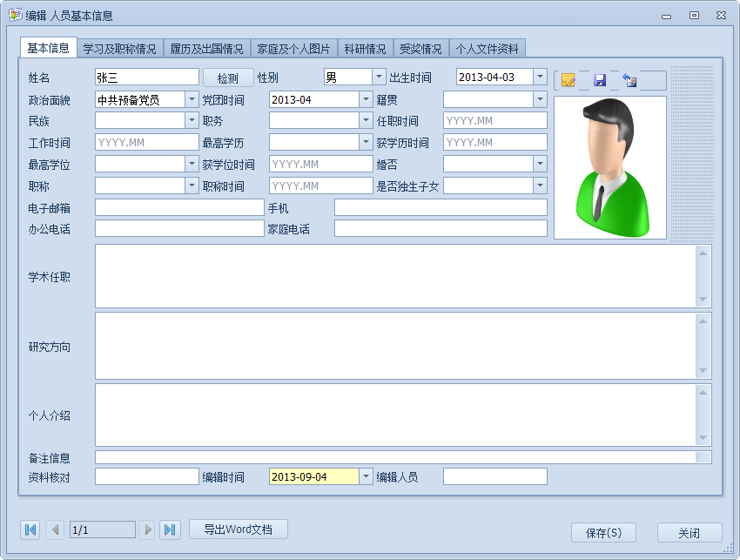
Task: Click the person avatar picture
Action: click(x=610, y=167)
